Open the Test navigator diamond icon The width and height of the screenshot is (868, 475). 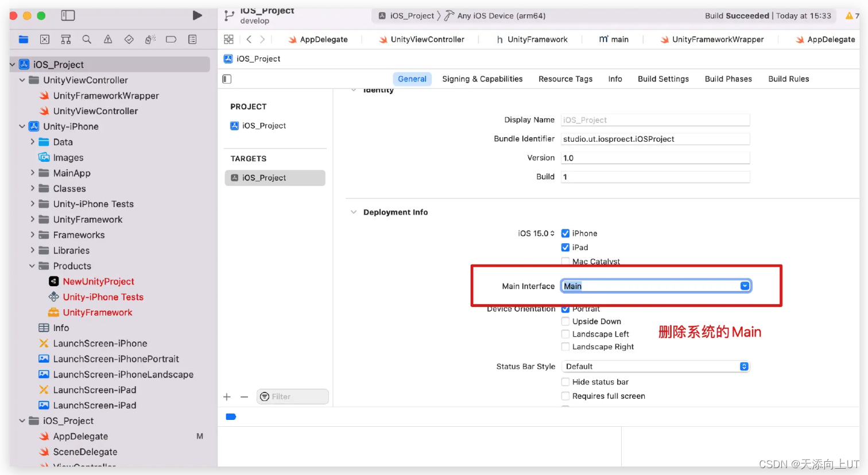pos(129,39)
